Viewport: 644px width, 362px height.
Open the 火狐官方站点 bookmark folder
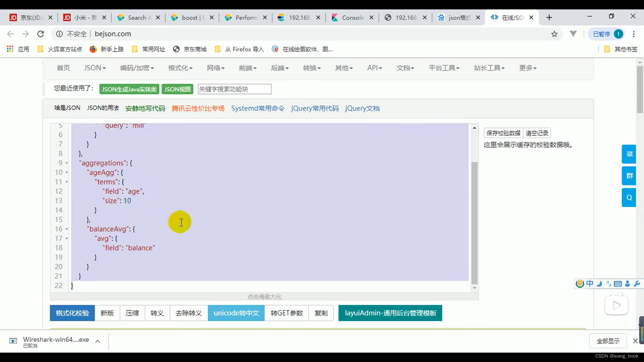(x=60, y=49)
